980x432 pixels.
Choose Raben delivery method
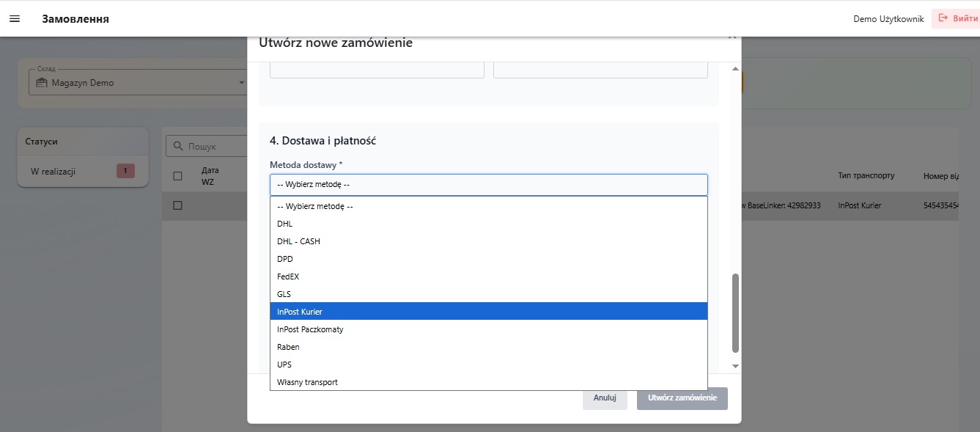(489, 347)
